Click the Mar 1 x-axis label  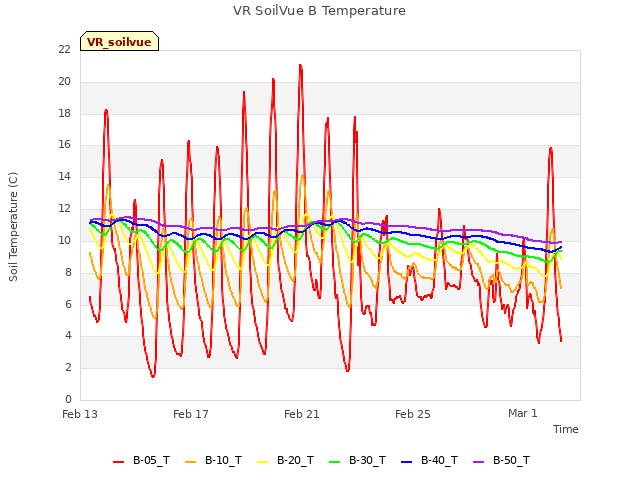click(523, 413)
